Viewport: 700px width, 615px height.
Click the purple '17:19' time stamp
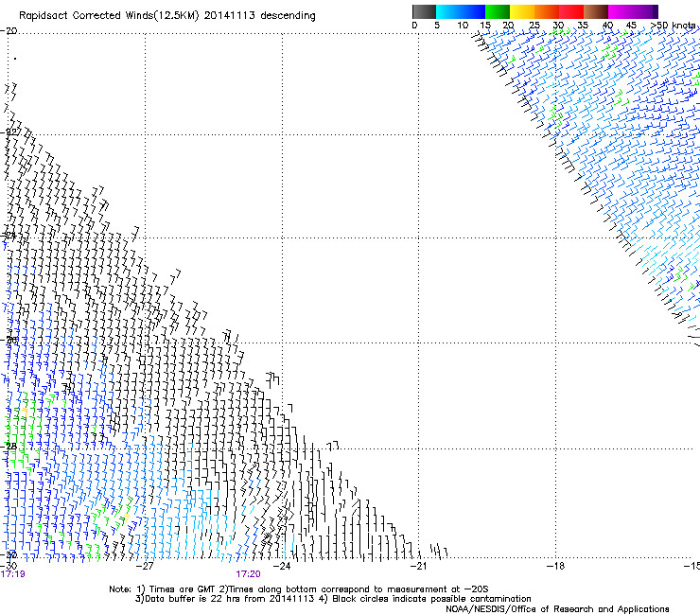coord(13,574)
